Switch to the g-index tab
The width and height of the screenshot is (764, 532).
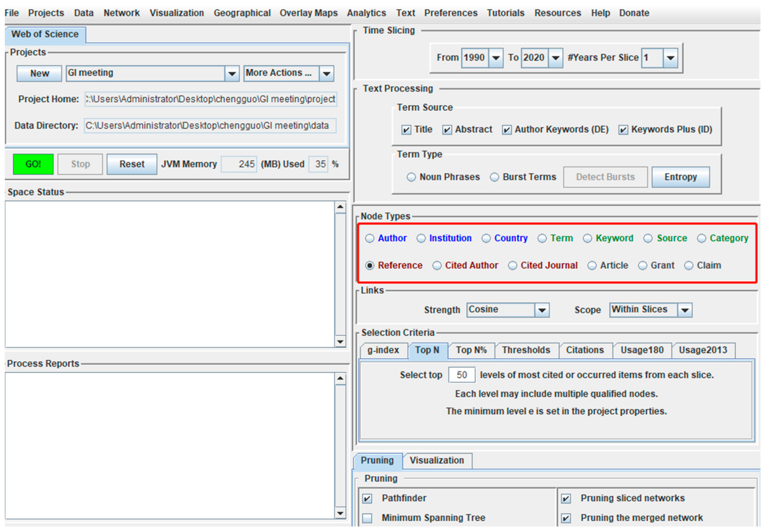[x=383, y=350]
